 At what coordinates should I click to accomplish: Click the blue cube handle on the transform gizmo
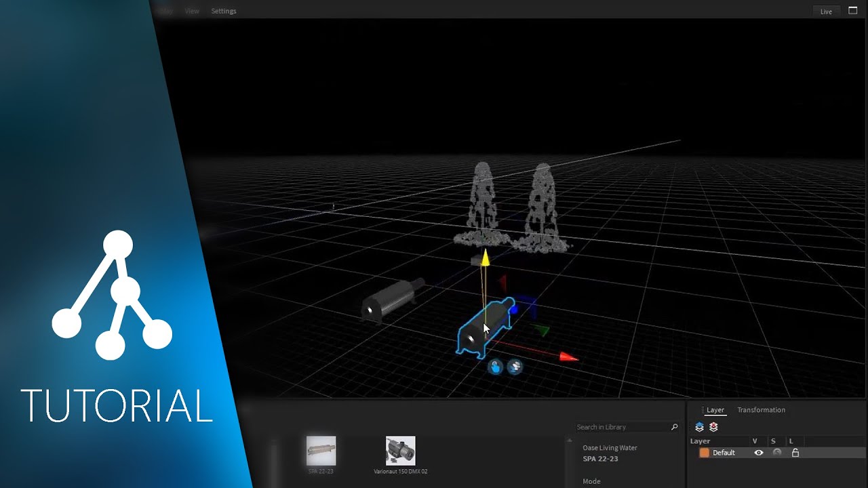(x=513, y=310)
